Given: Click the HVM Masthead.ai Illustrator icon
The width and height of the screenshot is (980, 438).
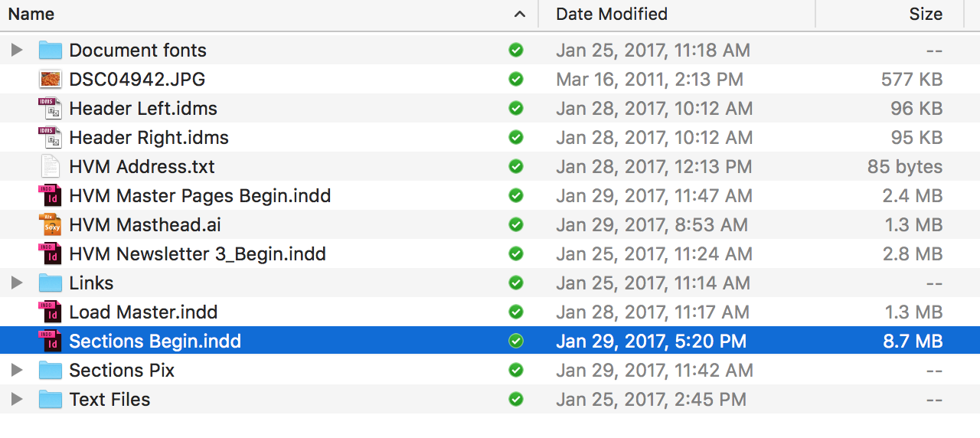Looking at the screenshot, I should coord(50,225).
